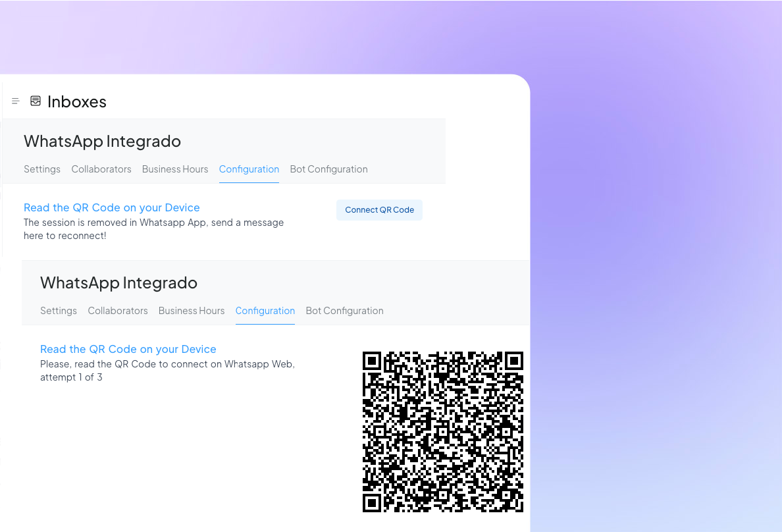Screen dimensions: 782x532
Task: Click the WhatsApp QR code image
Action: [x=442, y=432]
